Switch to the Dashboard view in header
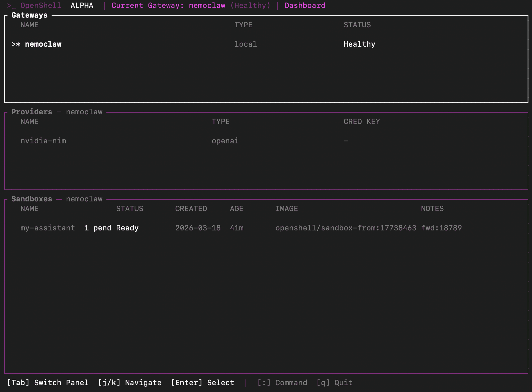 click(x=305, y=5)
